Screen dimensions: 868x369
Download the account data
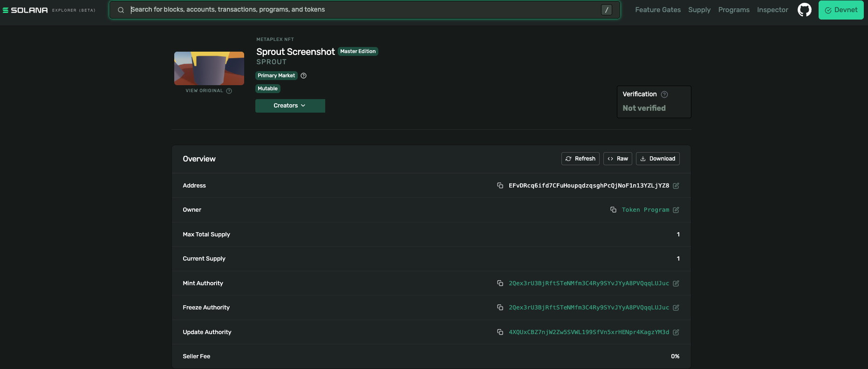tap(658, 159)
